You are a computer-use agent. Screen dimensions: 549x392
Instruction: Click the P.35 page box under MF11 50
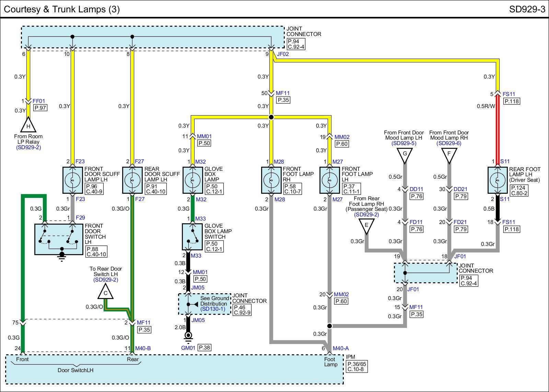283,100
